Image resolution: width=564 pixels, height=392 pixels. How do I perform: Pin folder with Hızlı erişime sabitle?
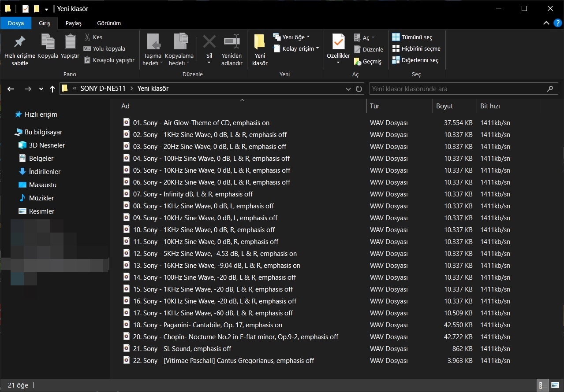pyautogui.click(x=20, y=50)
